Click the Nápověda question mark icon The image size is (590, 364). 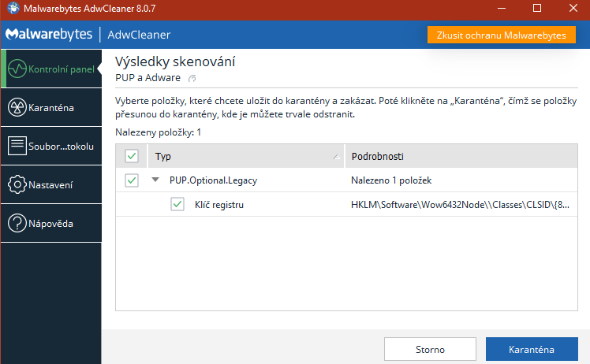point(16,224)
